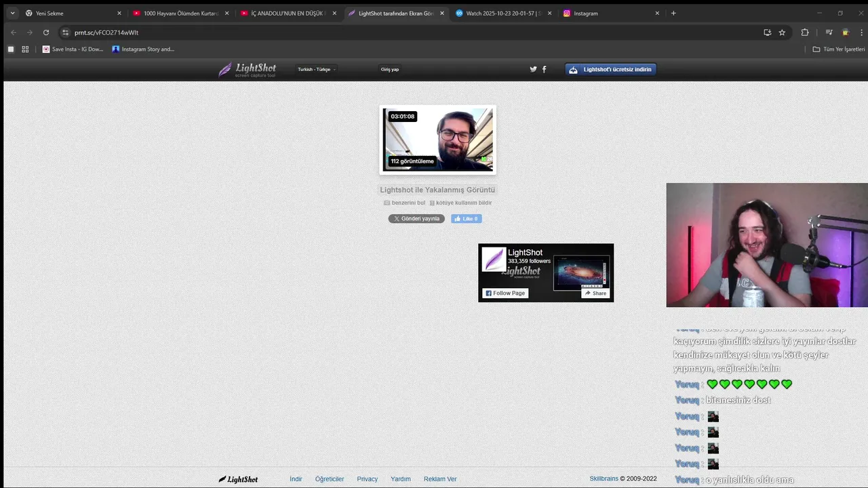Click the LightShot name in Facebook widget
The width and height of the screenshot is (868, 488).
526,252
